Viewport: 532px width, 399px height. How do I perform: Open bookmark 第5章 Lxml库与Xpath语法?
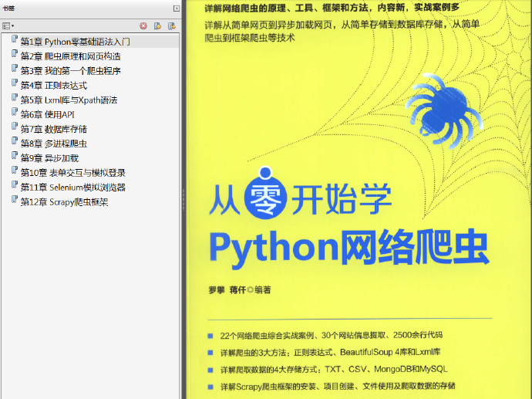[69, 100]
